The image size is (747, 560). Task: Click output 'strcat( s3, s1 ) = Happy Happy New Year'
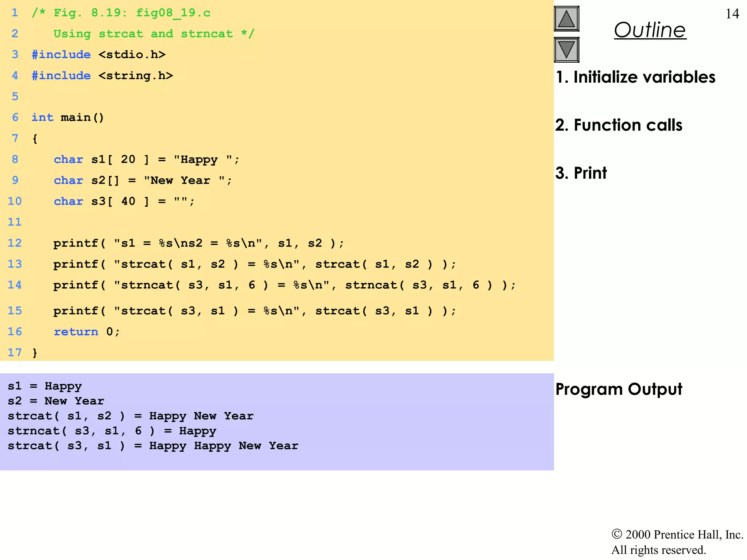153,446
